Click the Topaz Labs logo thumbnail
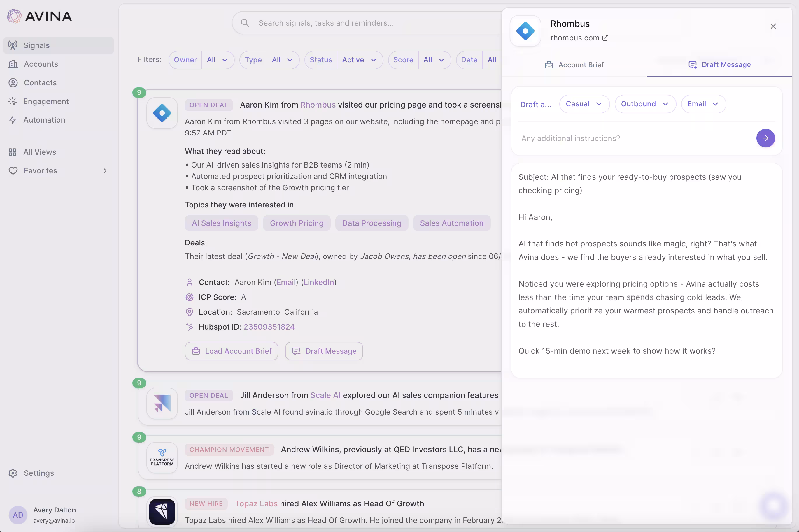 (162, 512)
